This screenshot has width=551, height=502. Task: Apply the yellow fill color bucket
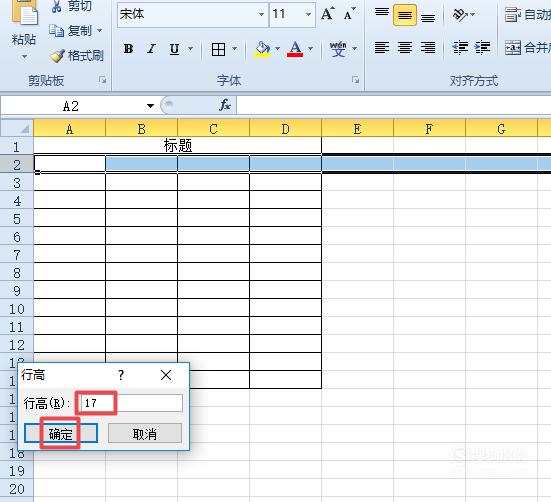(x=262, y=49)
